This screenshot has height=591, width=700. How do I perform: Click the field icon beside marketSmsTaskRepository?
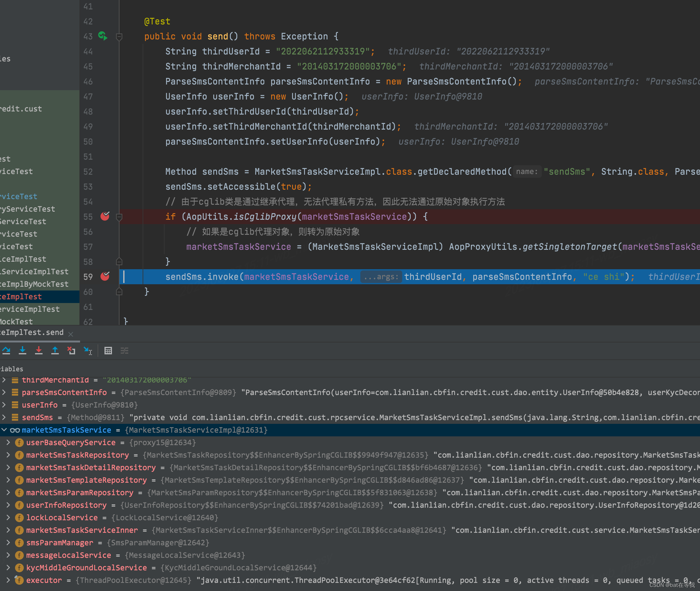click(19, 455)
